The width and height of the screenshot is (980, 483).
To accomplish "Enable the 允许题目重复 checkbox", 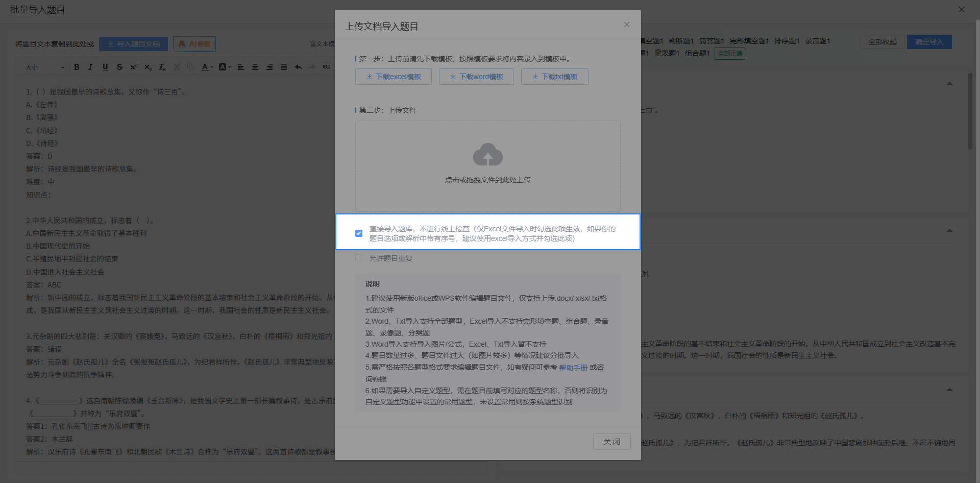I will [359, 258].
